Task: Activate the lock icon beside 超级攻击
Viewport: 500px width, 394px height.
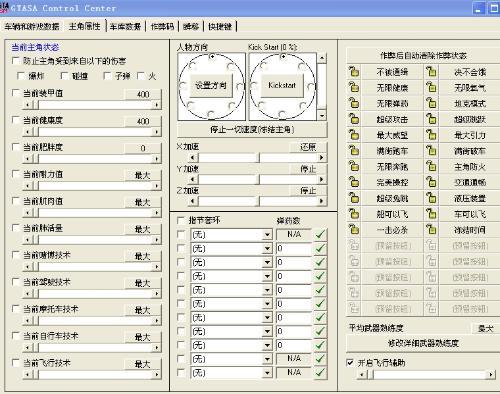Action: (354, 119)
